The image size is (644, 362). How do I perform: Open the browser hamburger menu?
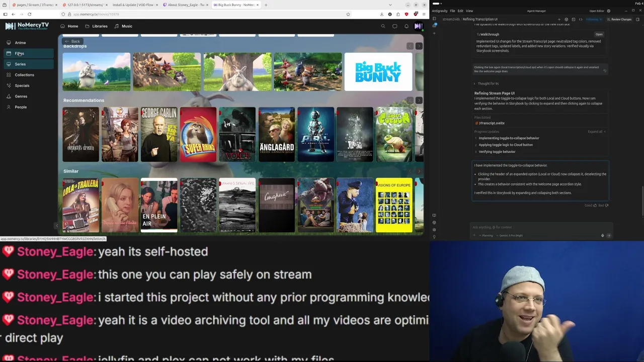click(423, 14)
